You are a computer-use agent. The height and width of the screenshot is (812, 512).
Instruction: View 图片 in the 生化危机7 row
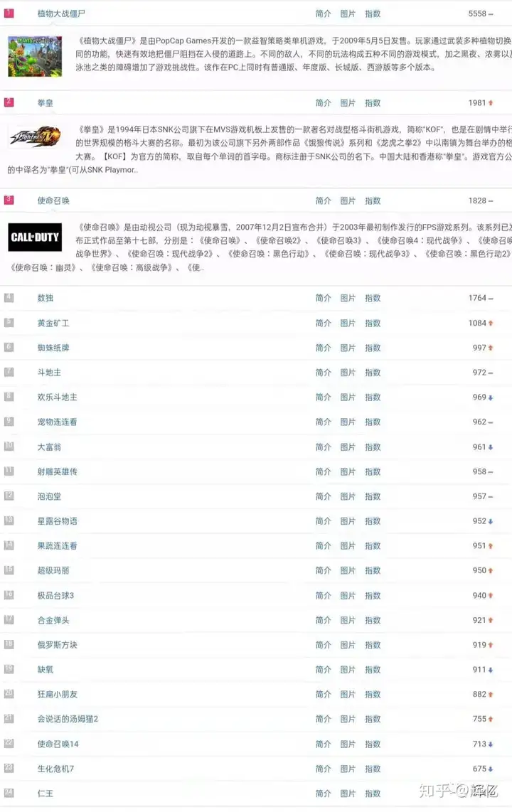[x=348, y=769]
